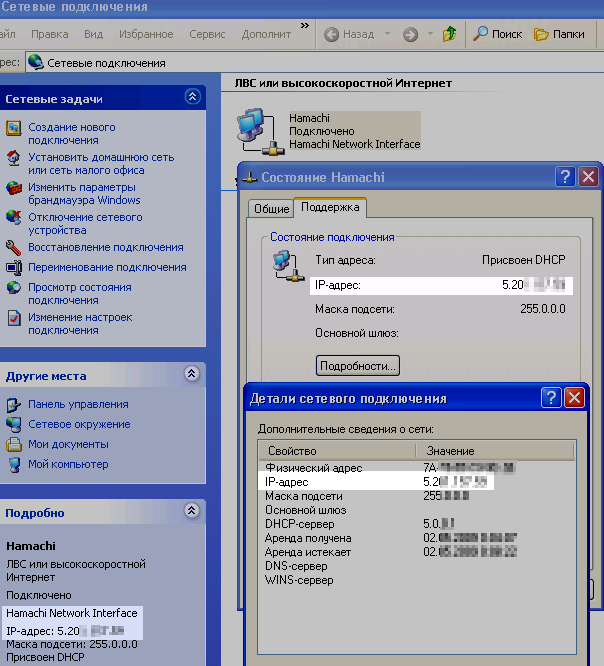This screenshot has height=666, width=604.
Task: Open Сетевое окружение link
Action: (79, 424)
